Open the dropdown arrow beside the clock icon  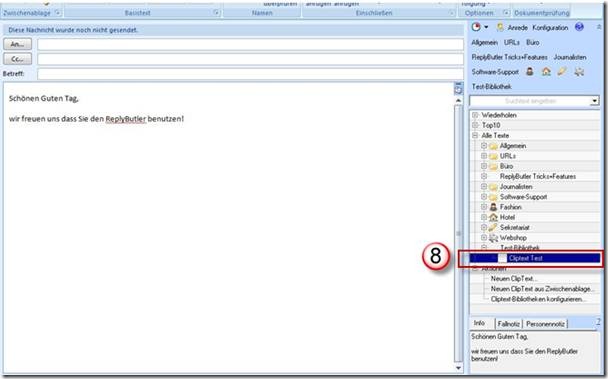(x=486, y=27)
